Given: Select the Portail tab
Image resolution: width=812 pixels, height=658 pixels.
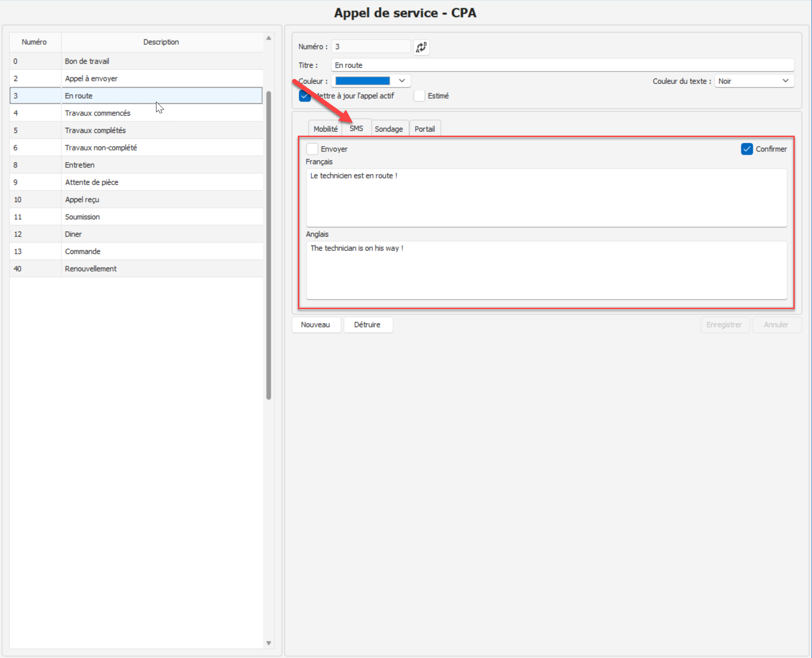Looking at the screenshot, I should [424, 129].
